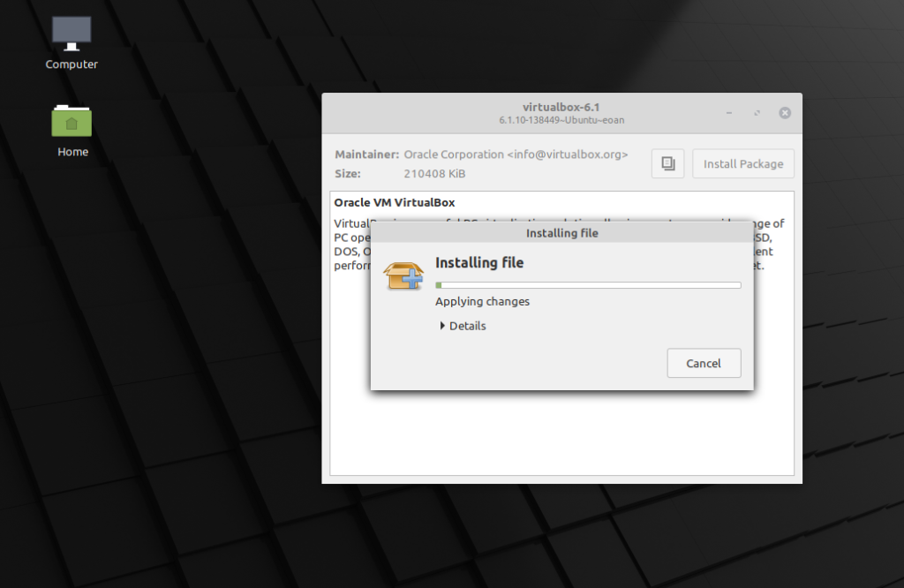Viewport: 904px width, 588px height.
Task: Click the 'virtualbox-6.1' window title
Action: click(561, 107)
